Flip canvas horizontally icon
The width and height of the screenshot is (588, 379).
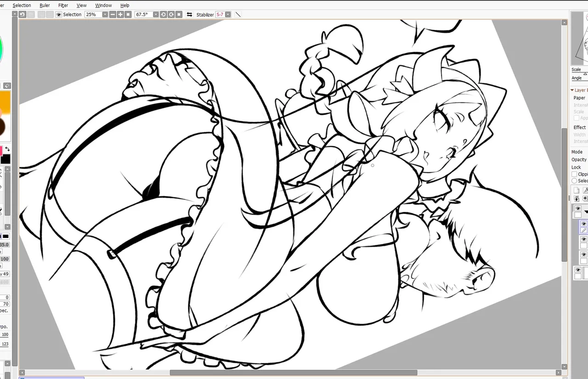(189, 15)
